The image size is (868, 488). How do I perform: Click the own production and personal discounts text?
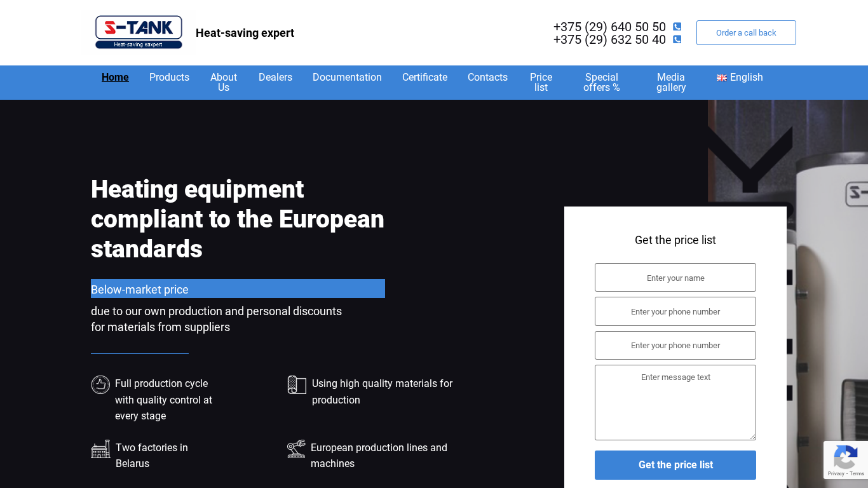point(216,319)
